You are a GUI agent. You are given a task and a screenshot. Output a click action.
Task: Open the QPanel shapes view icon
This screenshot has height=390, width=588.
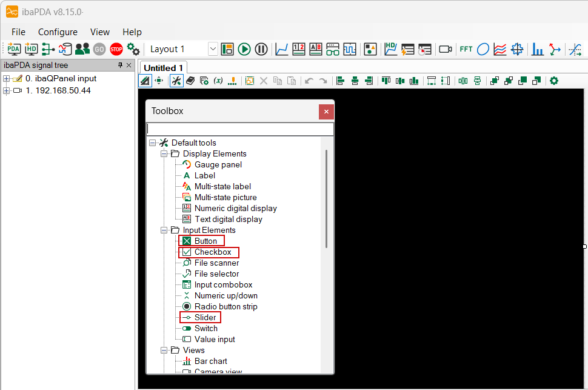pos(370,49)
